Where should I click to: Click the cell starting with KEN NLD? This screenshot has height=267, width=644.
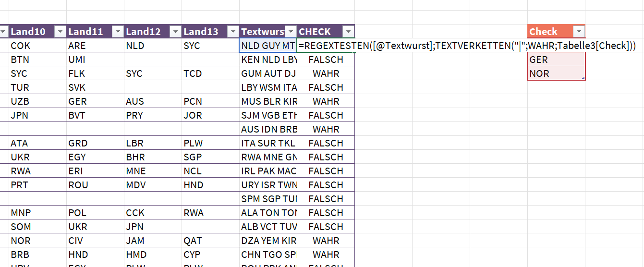click(x=268, y=60)
